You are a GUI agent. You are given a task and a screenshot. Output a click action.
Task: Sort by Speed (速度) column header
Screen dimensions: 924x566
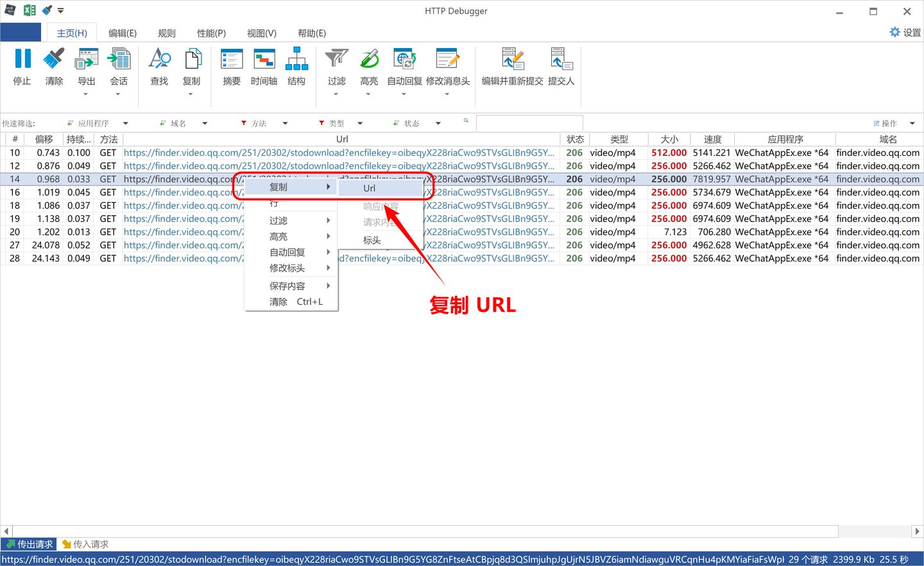(x=712, y=139)
